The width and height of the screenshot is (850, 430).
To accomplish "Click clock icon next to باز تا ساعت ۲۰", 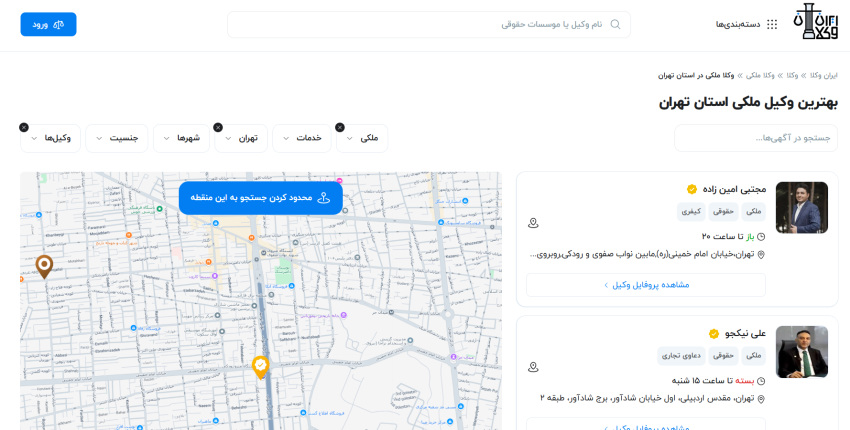I will [761, 237].
